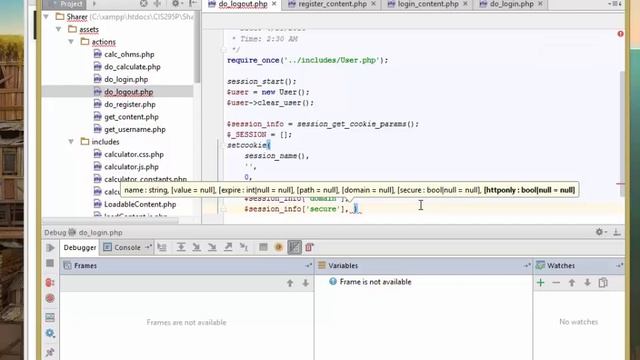The image size is (640, 360).
Task: Click Run to Cursor
Action: click(x=244, y=247)
